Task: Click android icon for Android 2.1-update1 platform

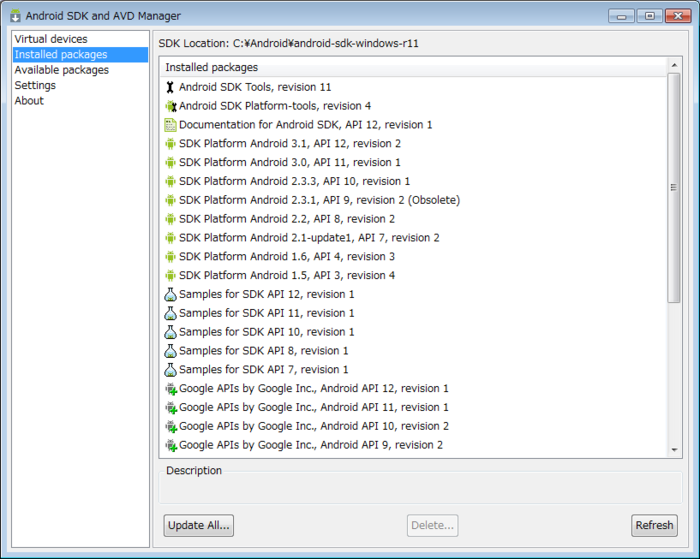Action: tap(170, 238)
